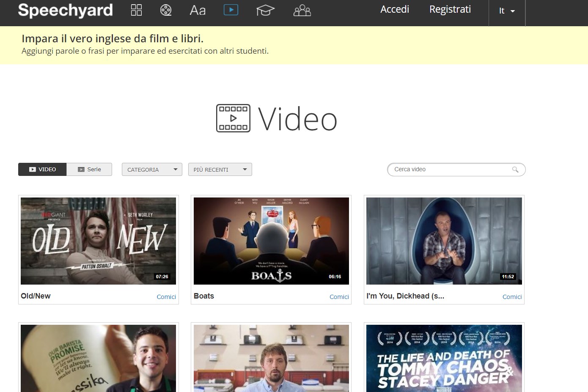This screenshot has width=588, height=392.
Task: Open the It language dropdown
Action: click(x=507, y=11)
